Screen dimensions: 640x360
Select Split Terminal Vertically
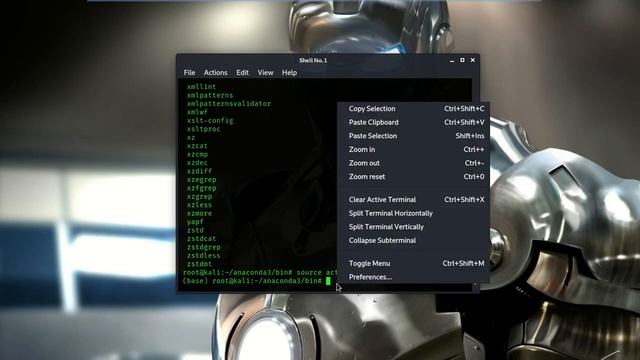point(413,227)
